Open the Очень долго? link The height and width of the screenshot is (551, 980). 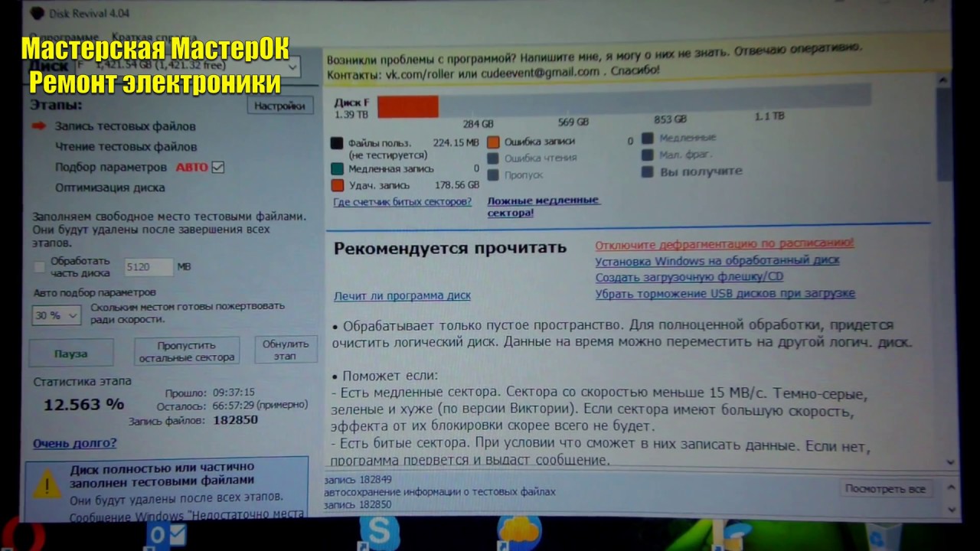[x=74, y=443]
